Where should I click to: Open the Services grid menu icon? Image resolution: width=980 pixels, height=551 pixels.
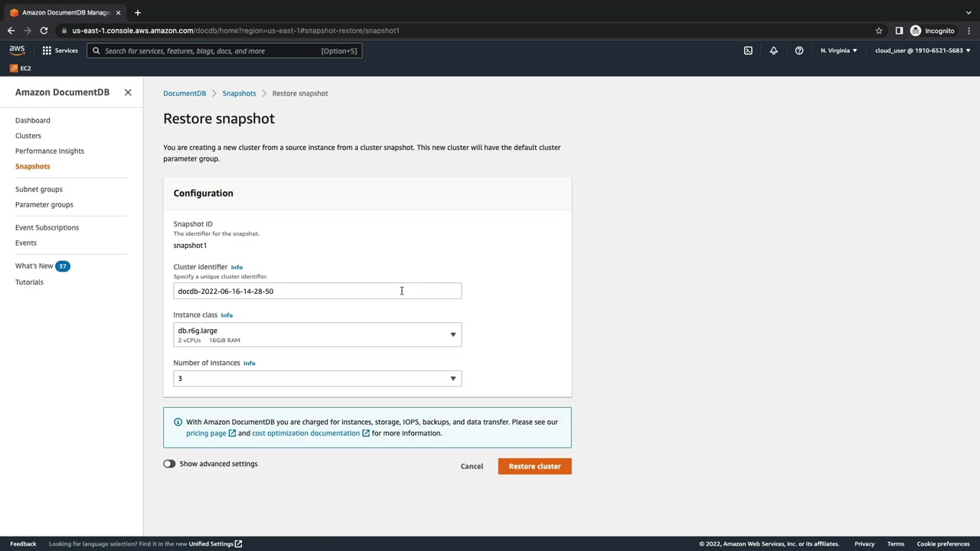(47, 51)
